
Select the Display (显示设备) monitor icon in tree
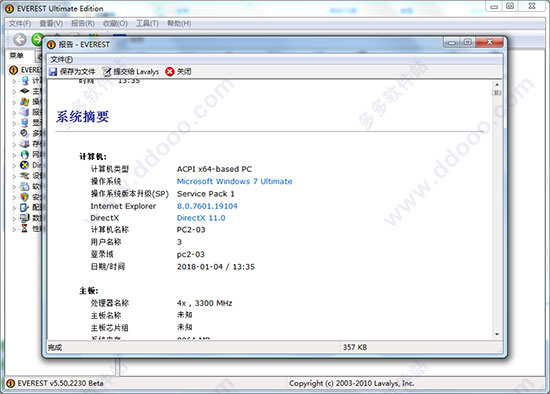(x=25, y=123)
